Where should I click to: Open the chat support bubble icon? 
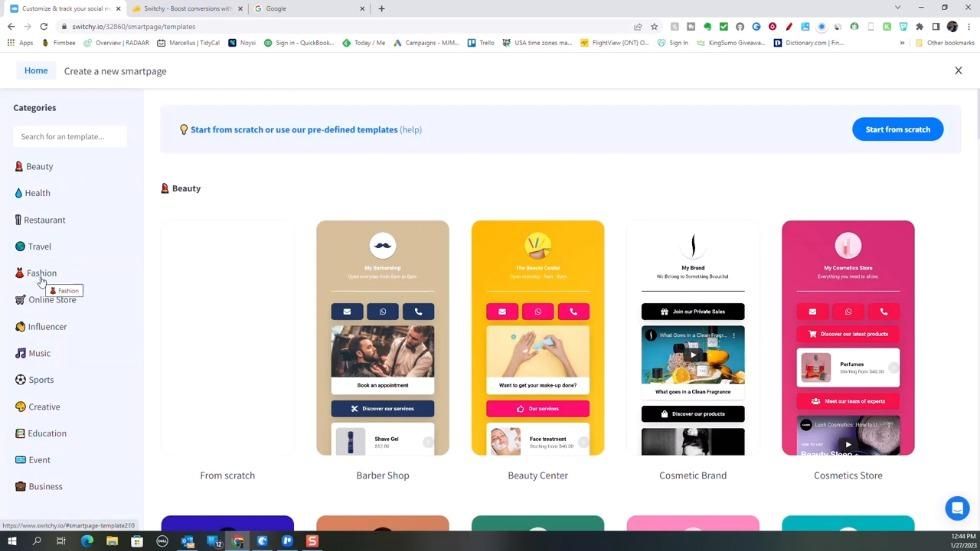[x=956, y=507]
